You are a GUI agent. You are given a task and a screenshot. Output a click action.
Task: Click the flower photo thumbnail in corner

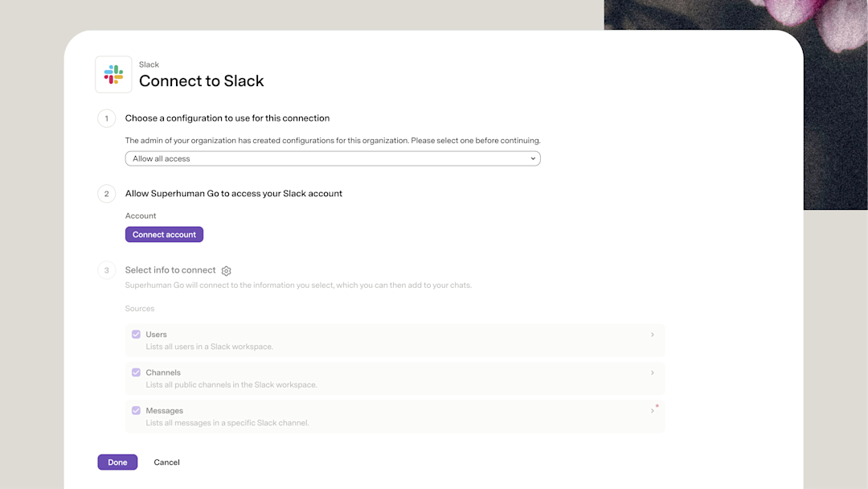(x=735, y=105)
